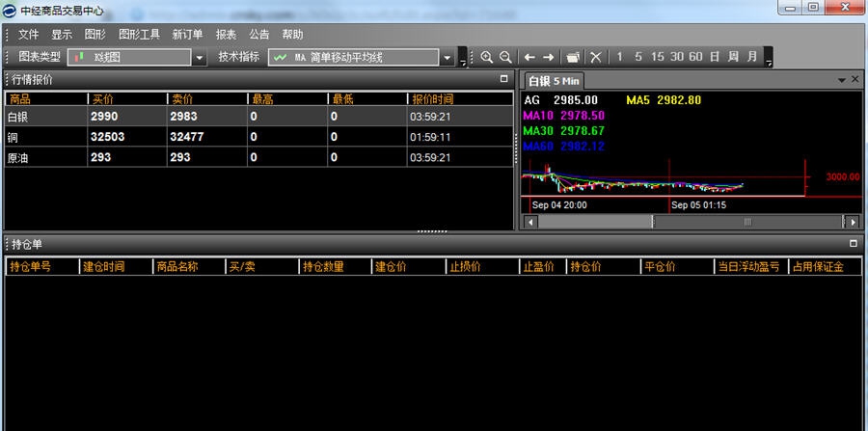Click the zoom out magnifier icon
This screenshot has width=868, height=431.
(x=505, y=58)
